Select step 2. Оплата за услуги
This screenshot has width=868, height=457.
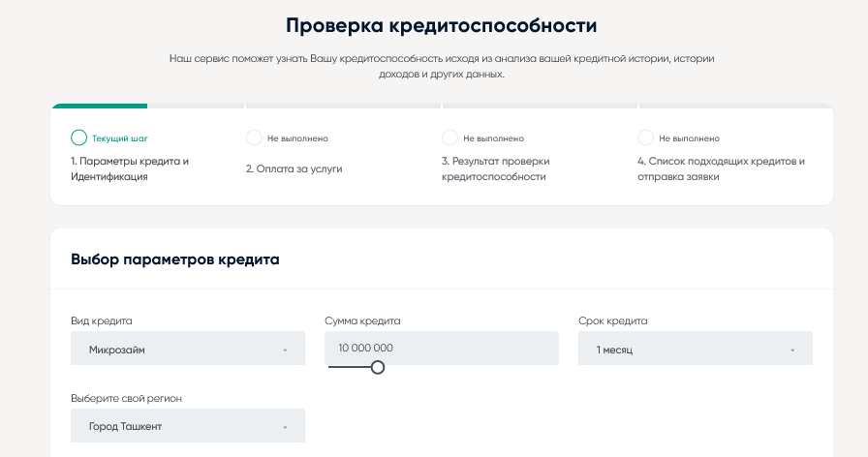[x=294, y=169]
